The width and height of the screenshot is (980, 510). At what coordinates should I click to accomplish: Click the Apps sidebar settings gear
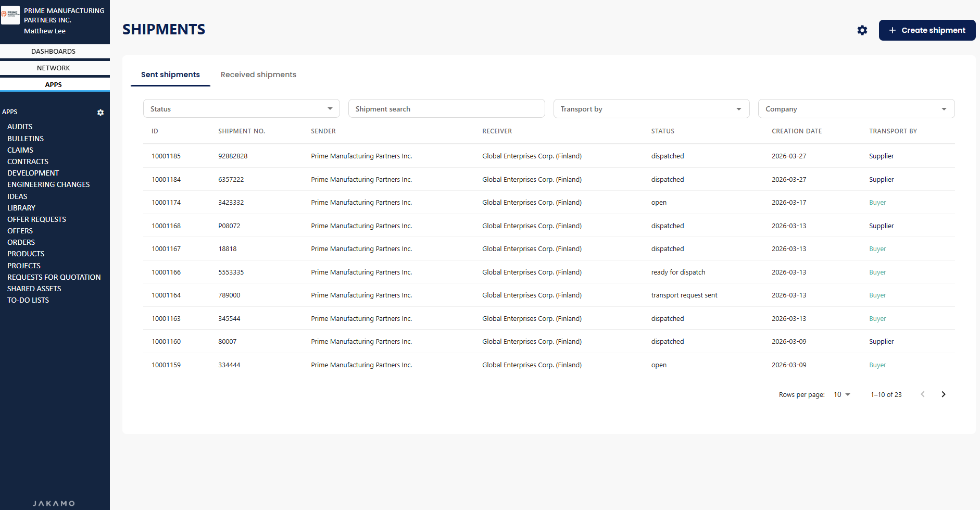click(x=100, y=113)
